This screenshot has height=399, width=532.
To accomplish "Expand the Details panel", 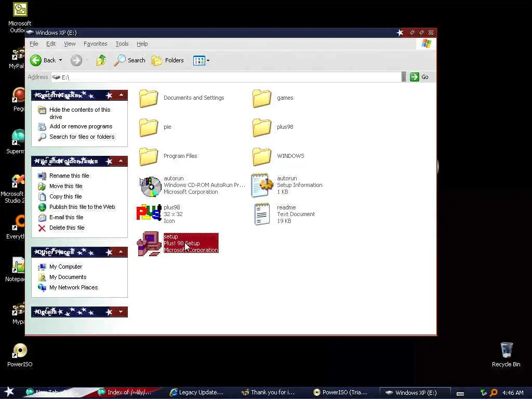I will 121,312.
